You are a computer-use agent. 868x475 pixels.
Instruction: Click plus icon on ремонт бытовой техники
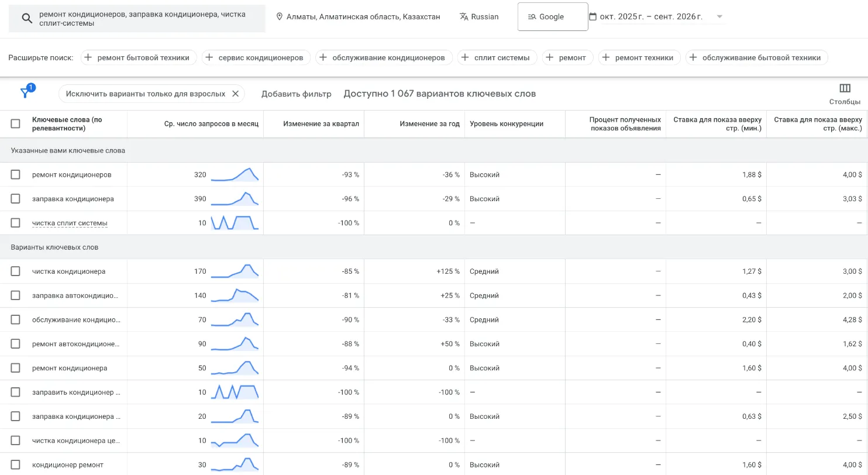88,57
